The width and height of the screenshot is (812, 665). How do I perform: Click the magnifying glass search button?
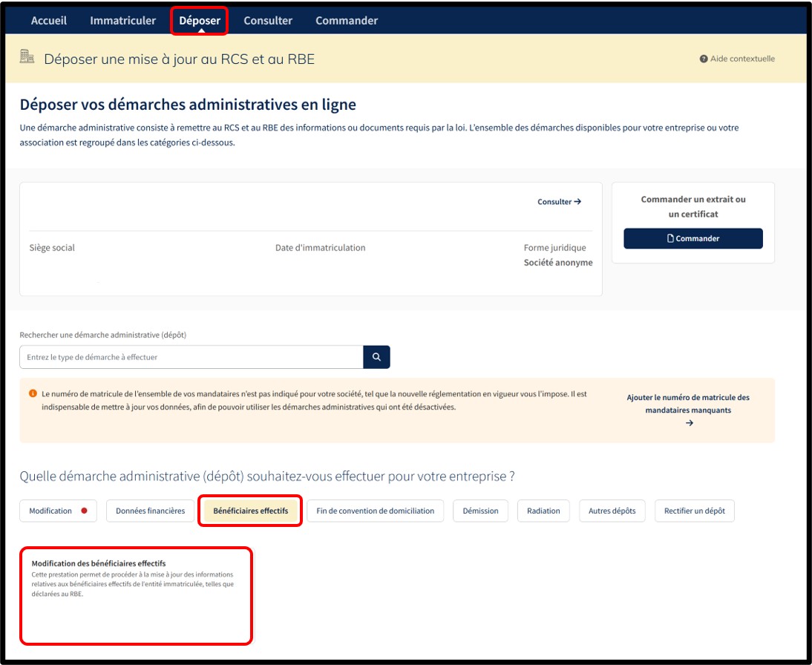tap(376, 357)
